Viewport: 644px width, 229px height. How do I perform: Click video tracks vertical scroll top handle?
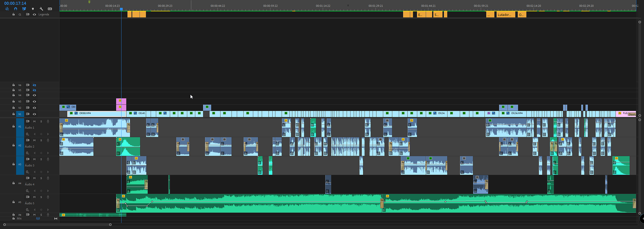(x=640, y=22)
